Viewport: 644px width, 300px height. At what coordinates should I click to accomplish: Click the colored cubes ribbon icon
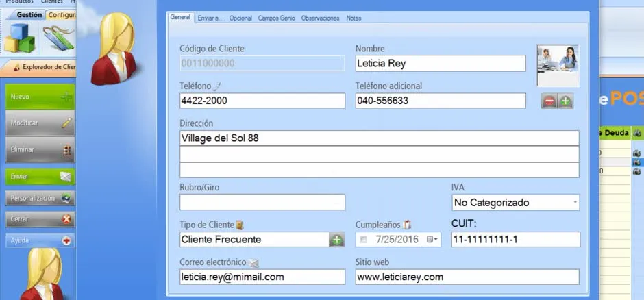(19, 38)
